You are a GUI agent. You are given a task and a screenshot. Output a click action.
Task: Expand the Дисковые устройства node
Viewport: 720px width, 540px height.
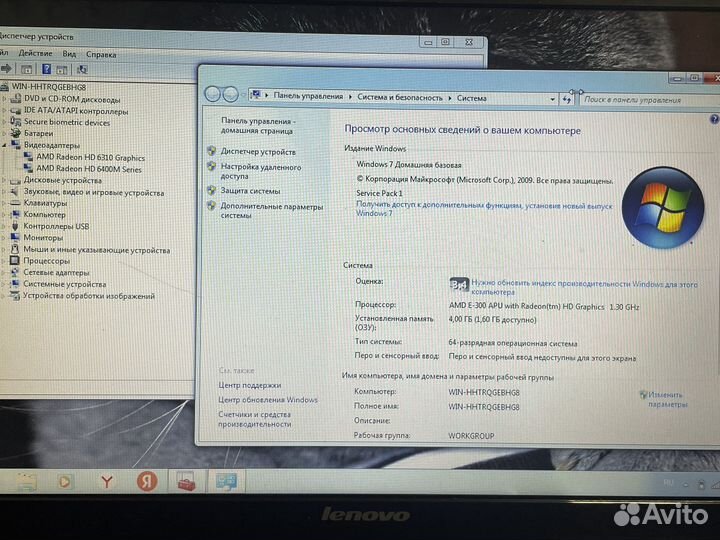pos(4,180)
